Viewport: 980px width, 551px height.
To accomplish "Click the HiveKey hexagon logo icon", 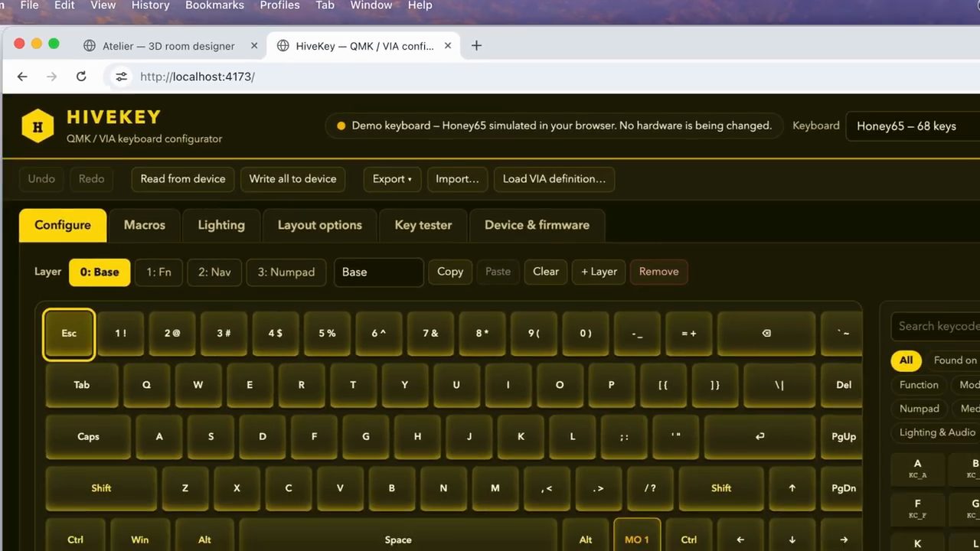I will [x=38, y=126].
